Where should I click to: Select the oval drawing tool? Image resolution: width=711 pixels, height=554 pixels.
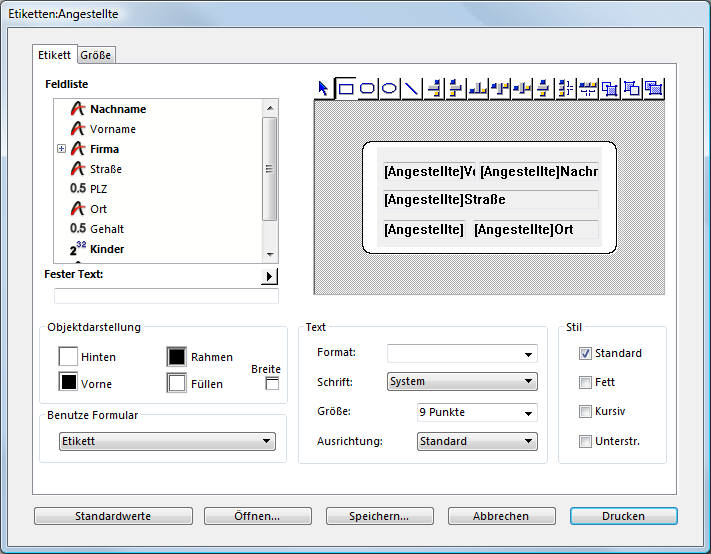pyautogui.click(x=389, y=88)
